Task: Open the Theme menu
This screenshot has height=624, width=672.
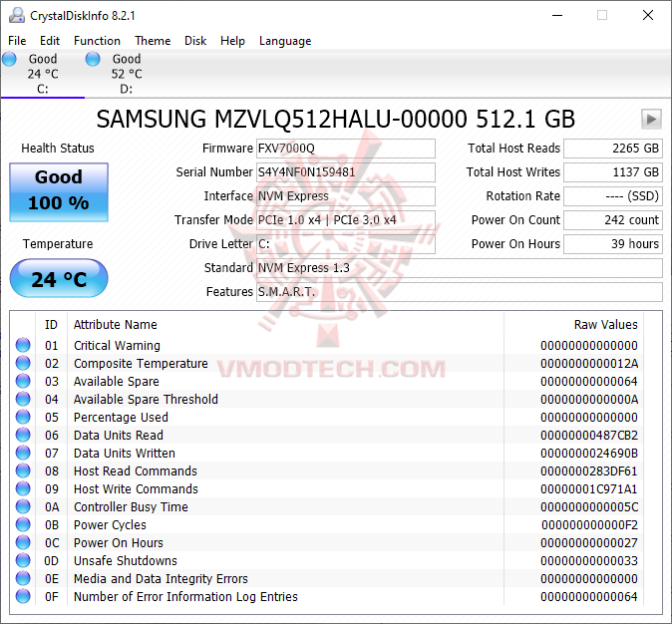Action: 153,41
